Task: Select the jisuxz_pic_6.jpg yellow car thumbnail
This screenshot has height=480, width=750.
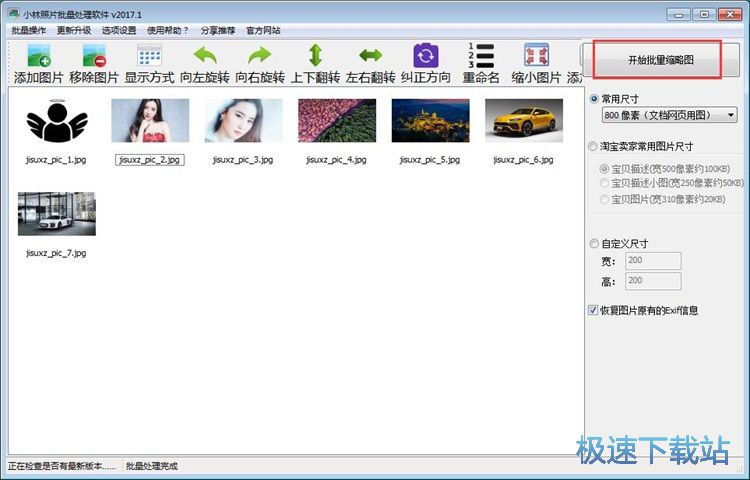Action: [x=524, y=120]
